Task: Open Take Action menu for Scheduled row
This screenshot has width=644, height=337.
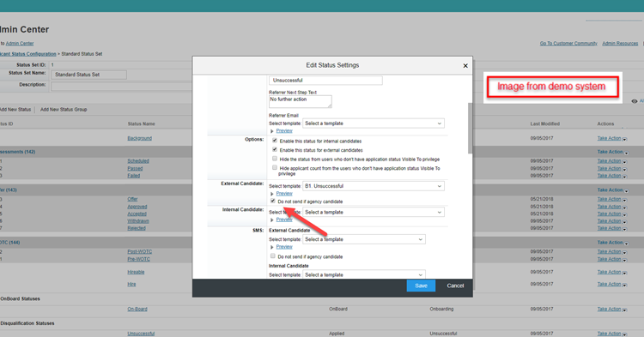Action: (612, 161)
